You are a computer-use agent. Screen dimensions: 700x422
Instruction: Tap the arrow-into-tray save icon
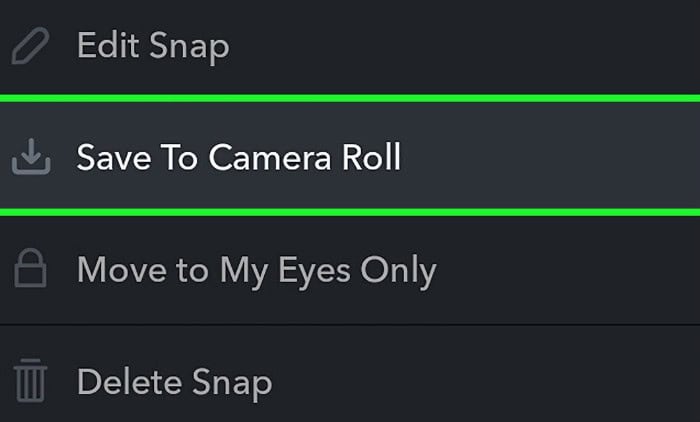(x=31, y=157)
